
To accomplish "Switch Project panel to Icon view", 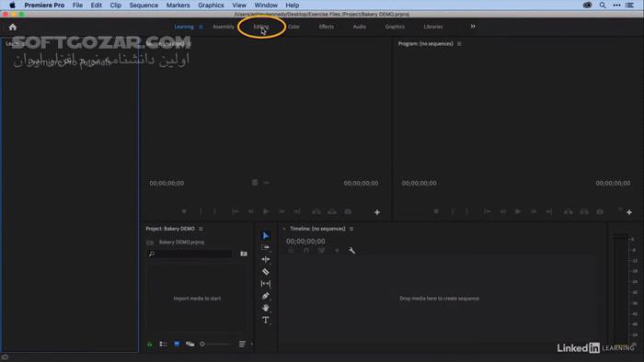I will click(x=177, y=344).
